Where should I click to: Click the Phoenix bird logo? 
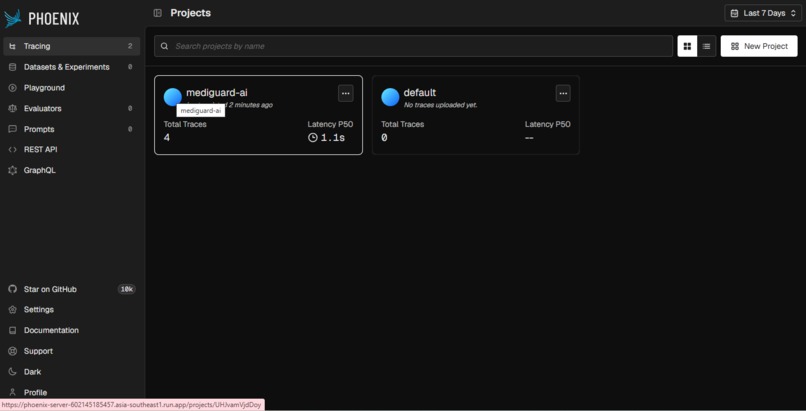click(13, 18)
